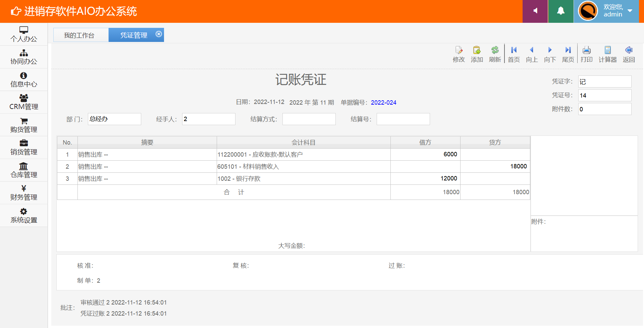The image size is (644, 328).
Task: Click the admin avatar picture
Action: coord(588,11)
